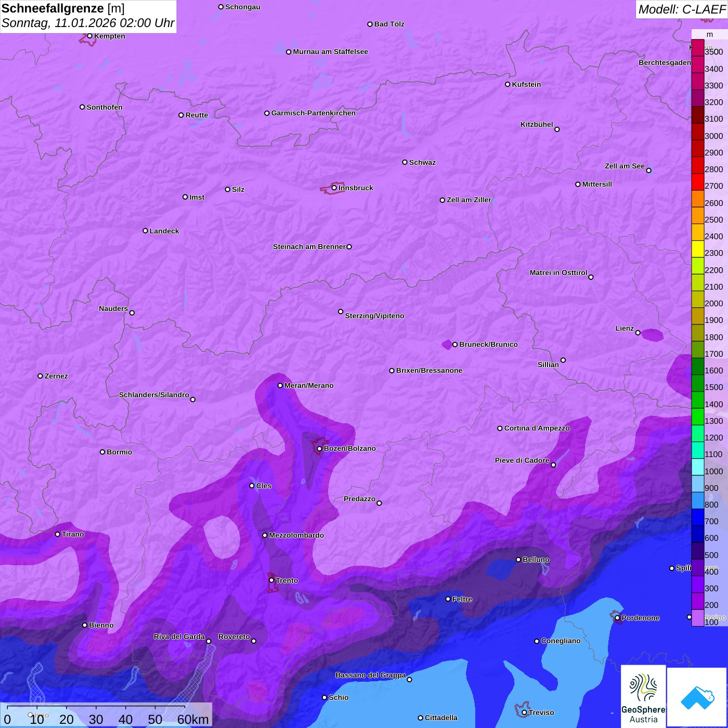Screen dimensions: 728x728
Task: Click the 'Imst' label
Action: pyautogui.click(x=197, y=197)
